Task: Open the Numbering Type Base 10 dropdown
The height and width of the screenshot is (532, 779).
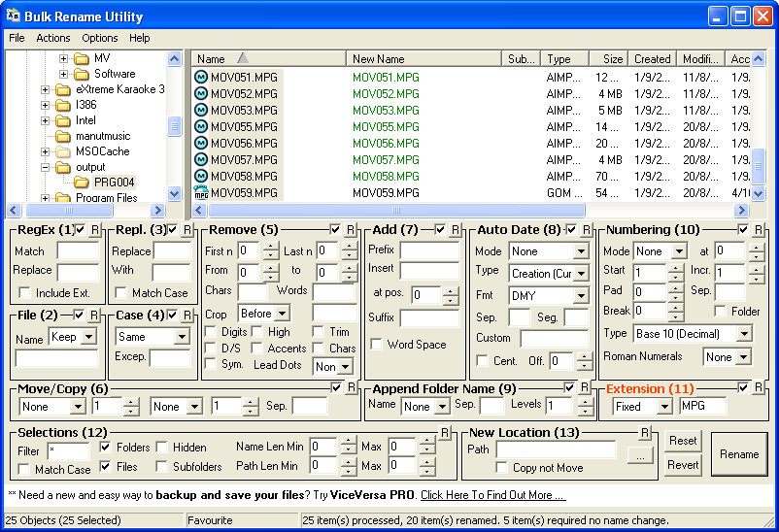Action: coord(744,333)
